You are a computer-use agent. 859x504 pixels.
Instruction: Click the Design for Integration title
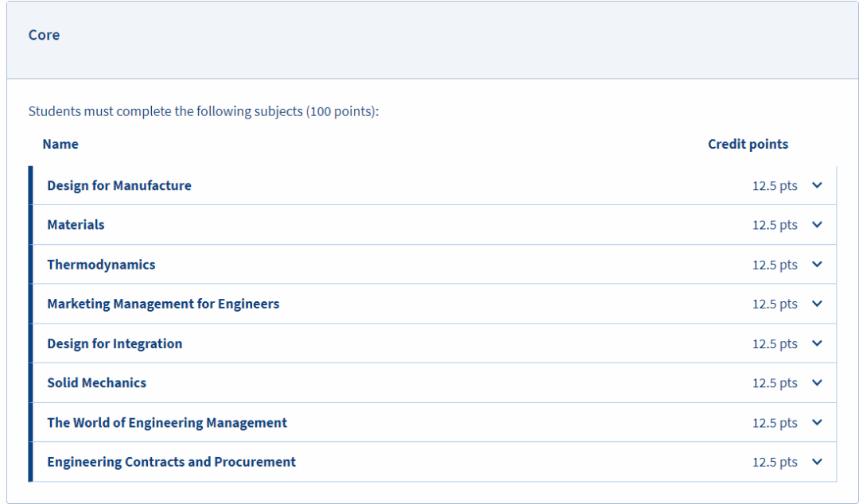pos(115,343)
